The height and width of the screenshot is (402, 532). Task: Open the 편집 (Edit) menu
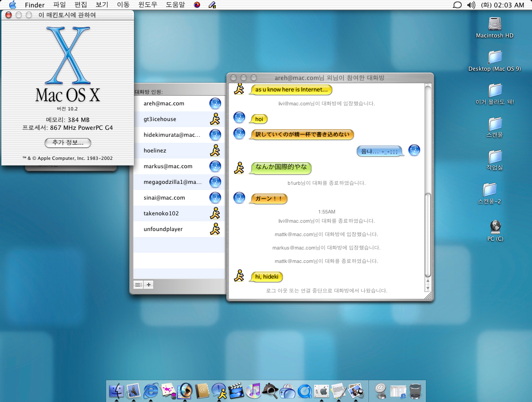[81, 5]
